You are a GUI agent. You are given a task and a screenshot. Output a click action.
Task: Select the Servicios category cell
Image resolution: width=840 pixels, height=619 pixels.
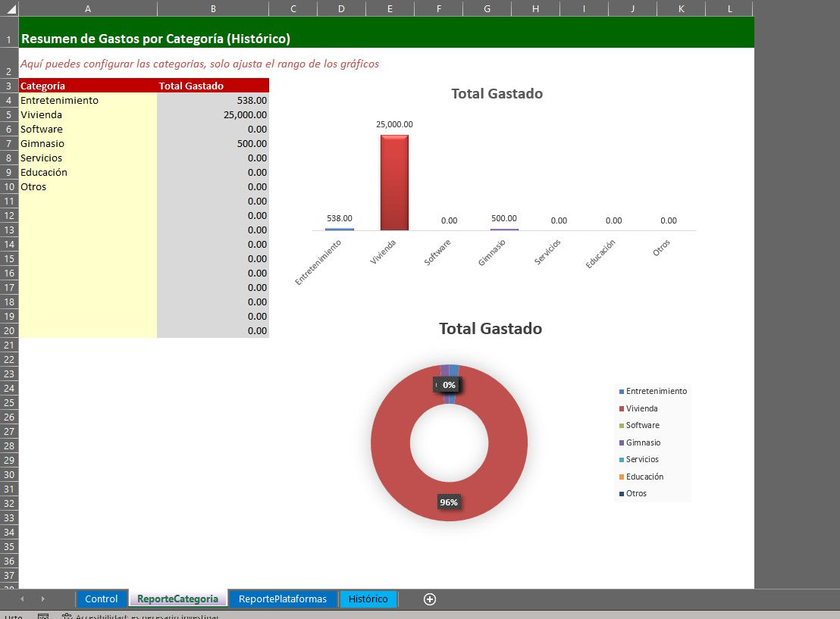(88, 158)
